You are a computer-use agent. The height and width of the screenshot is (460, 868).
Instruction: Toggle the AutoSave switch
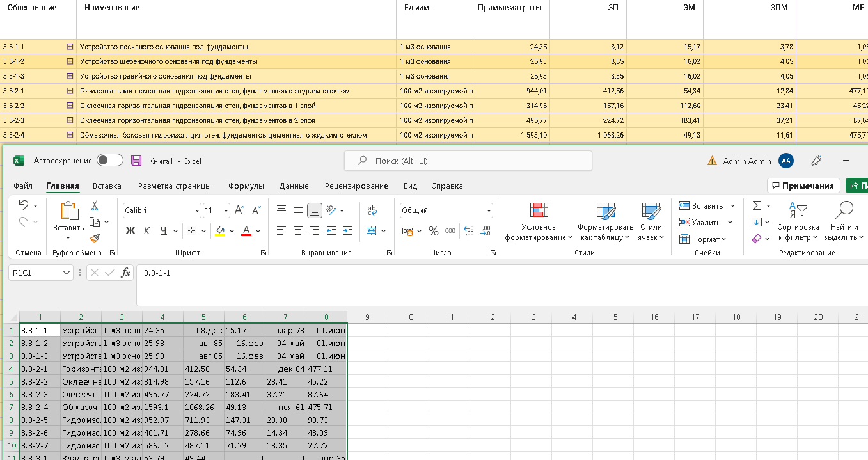pyautogui.click(x=110, y=161)
